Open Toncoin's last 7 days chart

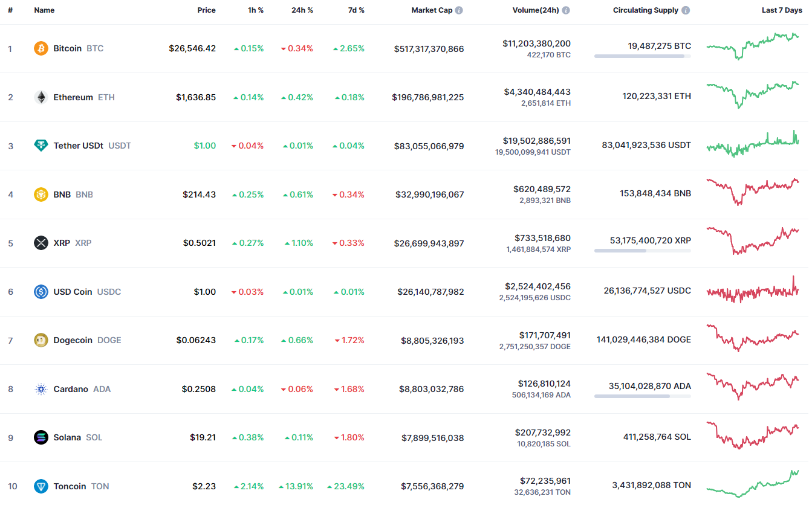click(753, 484)
